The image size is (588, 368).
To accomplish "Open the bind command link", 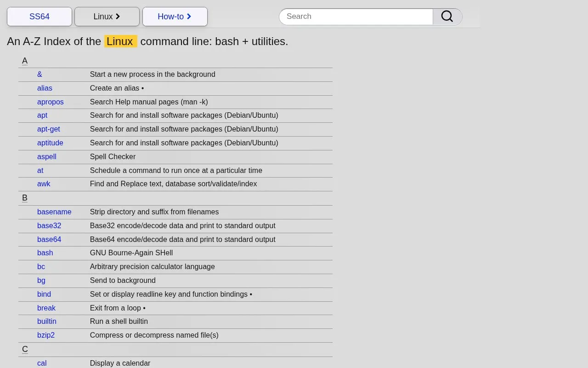I will pos(44,294).
